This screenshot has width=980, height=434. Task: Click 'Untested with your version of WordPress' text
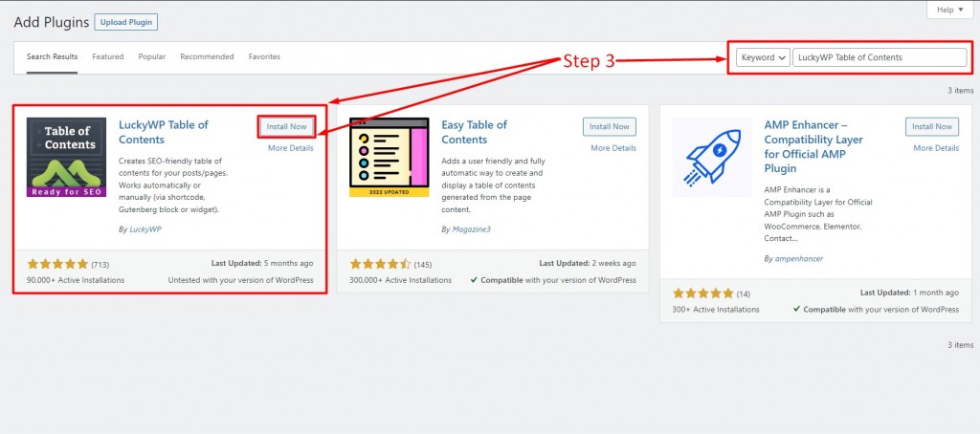click(240, 280)
